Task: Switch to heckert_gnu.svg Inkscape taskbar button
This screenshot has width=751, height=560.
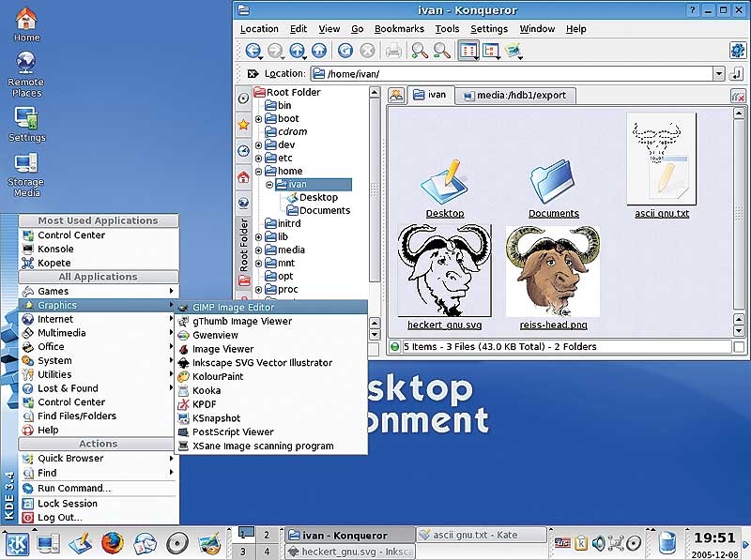Action: (350, 552)
